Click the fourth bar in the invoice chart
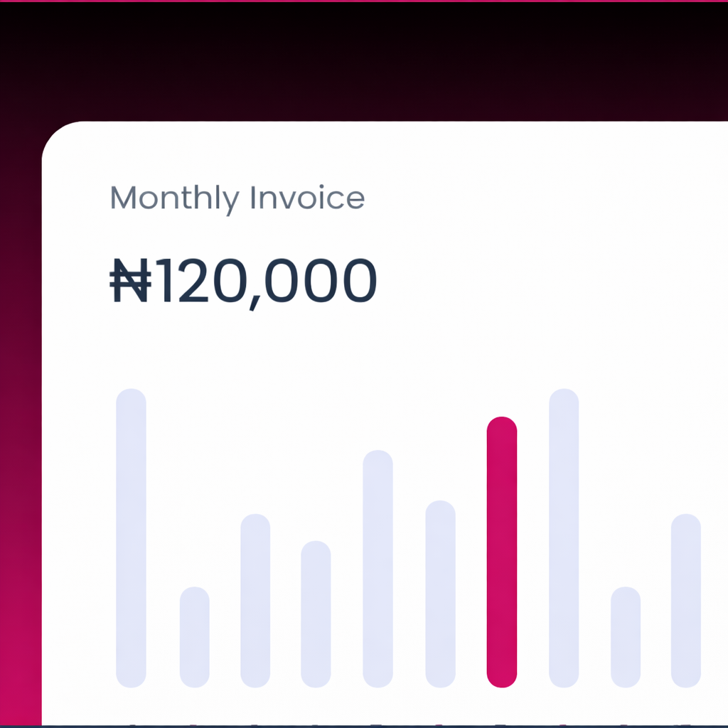 tap(316, 614)
